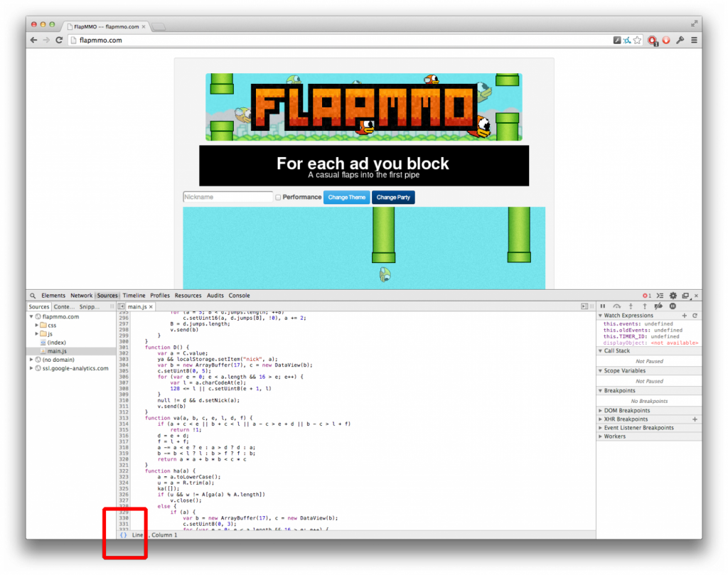Collapse the Call Stack section

(x=600, y=351)
